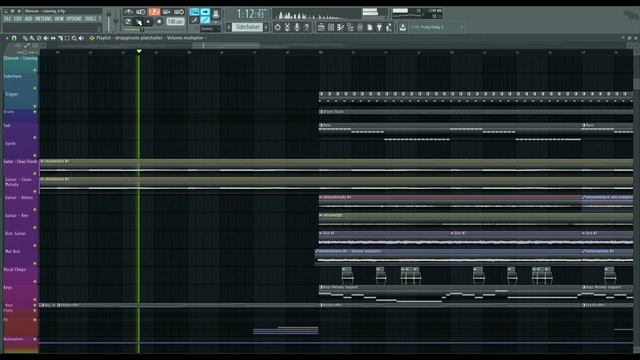
Task: Select the playlist delete tool
Action: (x=39, y=38)
